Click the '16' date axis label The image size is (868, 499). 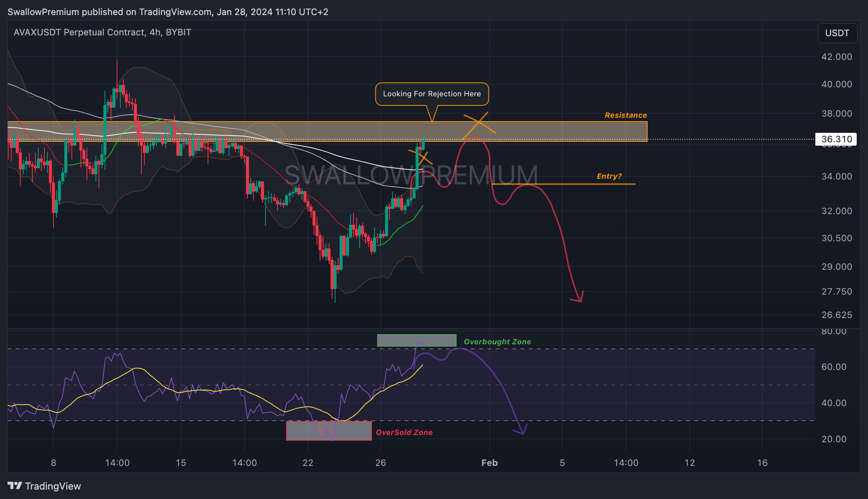pyautogui.click(x=762, y=463)
